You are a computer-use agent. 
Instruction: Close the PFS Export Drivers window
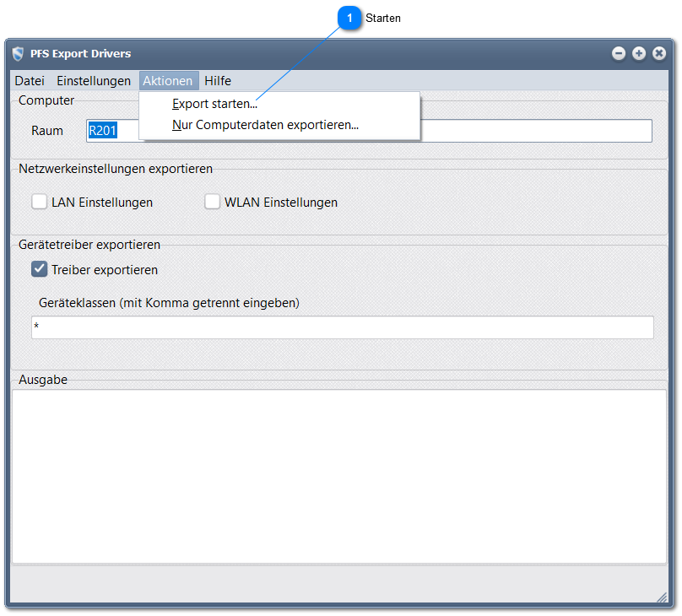659,53
